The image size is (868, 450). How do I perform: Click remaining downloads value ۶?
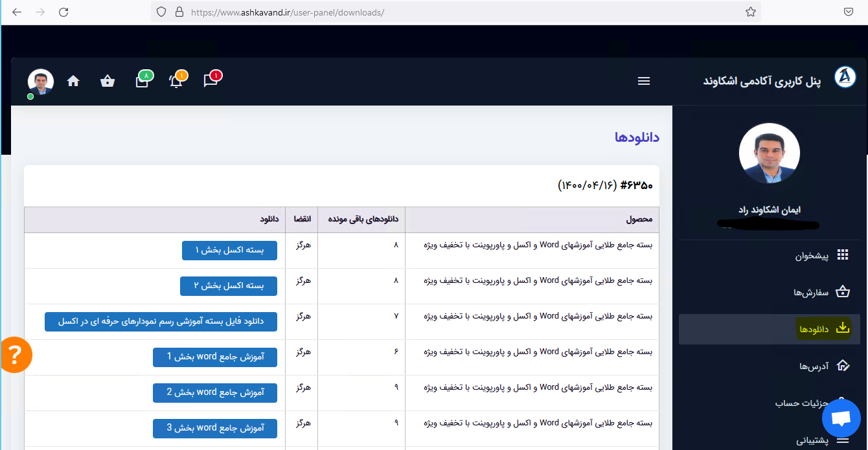coord(396,352)
